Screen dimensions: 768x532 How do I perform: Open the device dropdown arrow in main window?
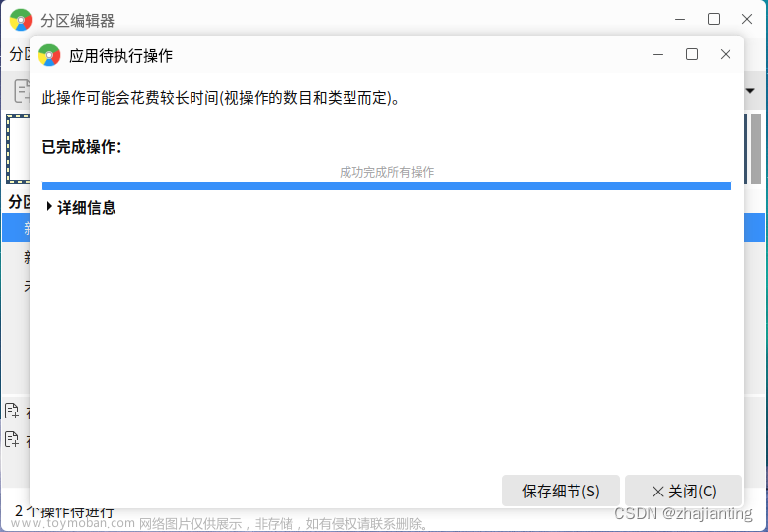click(x=750, y=91)
